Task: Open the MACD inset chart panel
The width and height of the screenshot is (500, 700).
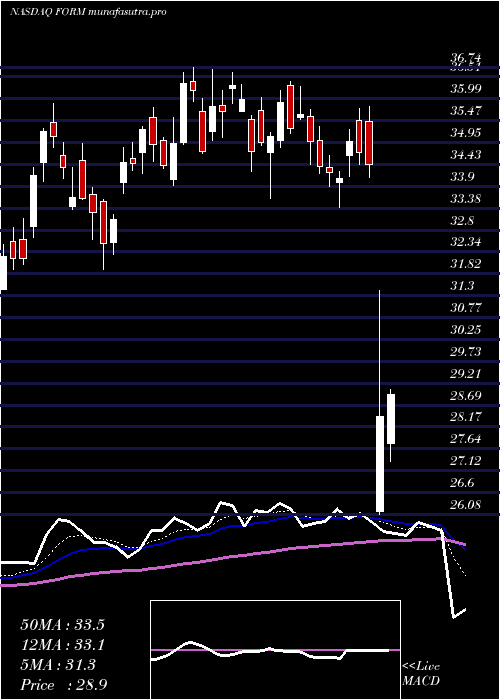Action: (275, 650)
